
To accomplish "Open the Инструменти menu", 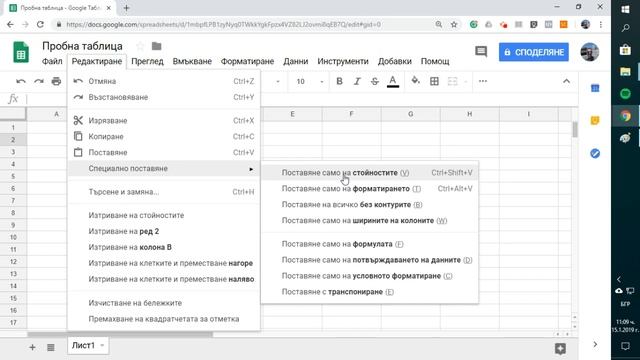I will coord(343,61).
